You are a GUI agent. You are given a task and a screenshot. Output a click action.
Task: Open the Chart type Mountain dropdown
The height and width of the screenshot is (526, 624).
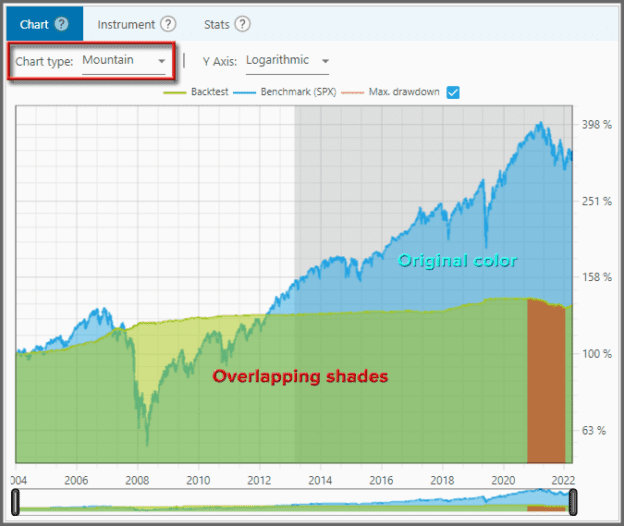124,61
